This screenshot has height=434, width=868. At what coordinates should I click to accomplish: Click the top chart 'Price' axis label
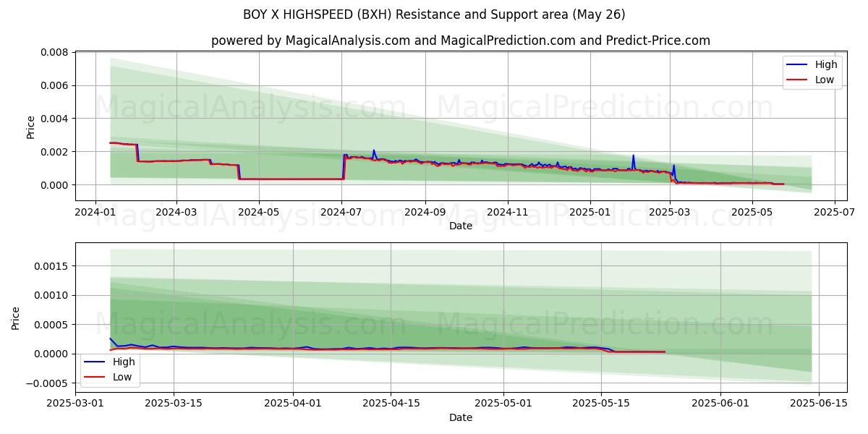[x=30, y=127]
